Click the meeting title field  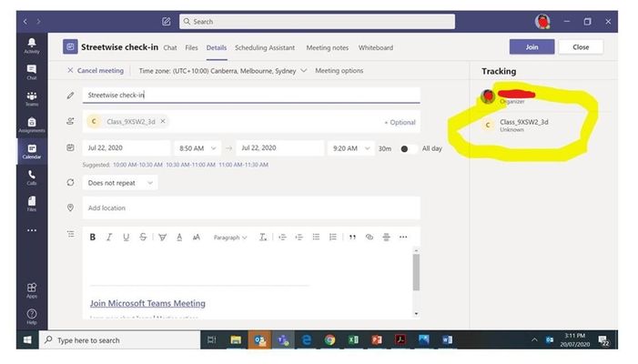click(251, 96)
